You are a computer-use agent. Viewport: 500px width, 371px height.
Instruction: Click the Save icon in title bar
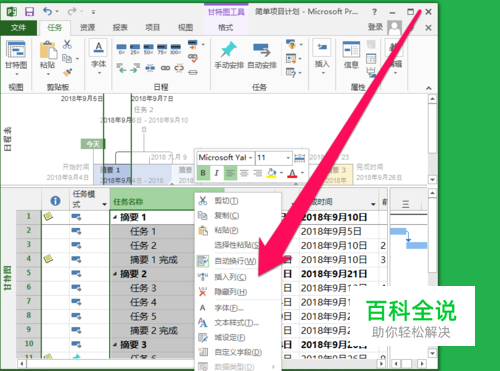[29, 12]
